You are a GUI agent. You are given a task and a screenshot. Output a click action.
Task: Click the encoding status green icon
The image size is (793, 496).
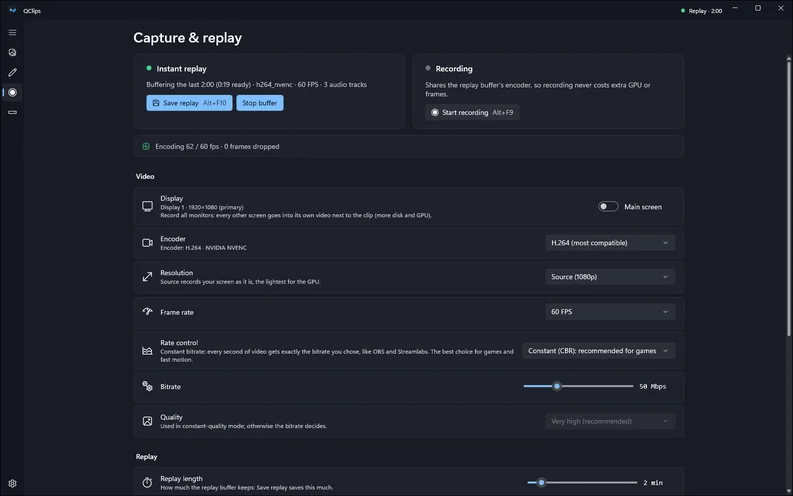[x=146, y=146]
